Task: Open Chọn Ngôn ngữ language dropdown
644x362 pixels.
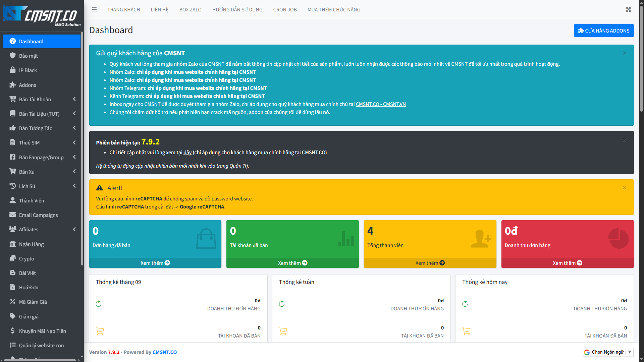Action: [608, 352]
